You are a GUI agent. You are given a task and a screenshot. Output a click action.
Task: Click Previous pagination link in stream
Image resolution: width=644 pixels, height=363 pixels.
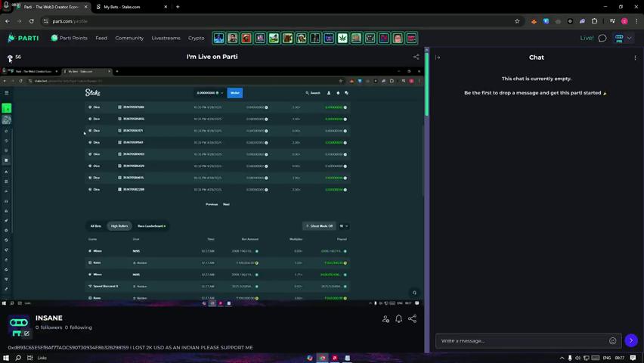pos(212,204)
